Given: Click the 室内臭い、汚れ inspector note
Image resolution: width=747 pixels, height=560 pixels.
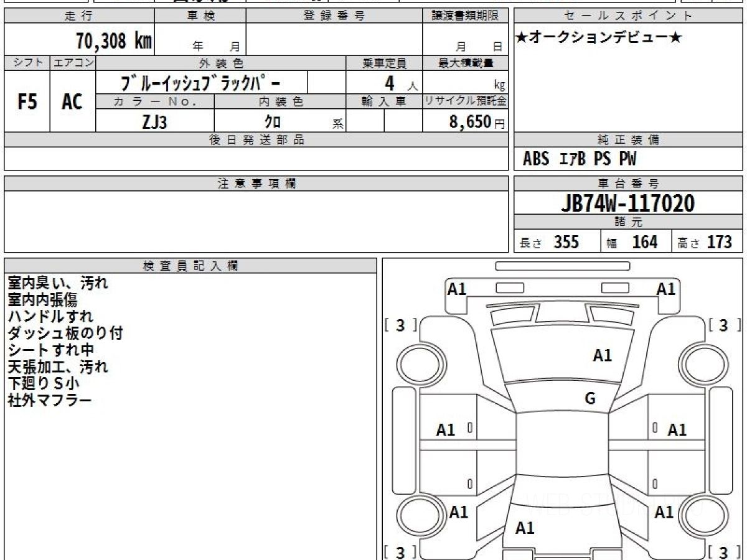Looking at the screenshot, I should 58,283.
